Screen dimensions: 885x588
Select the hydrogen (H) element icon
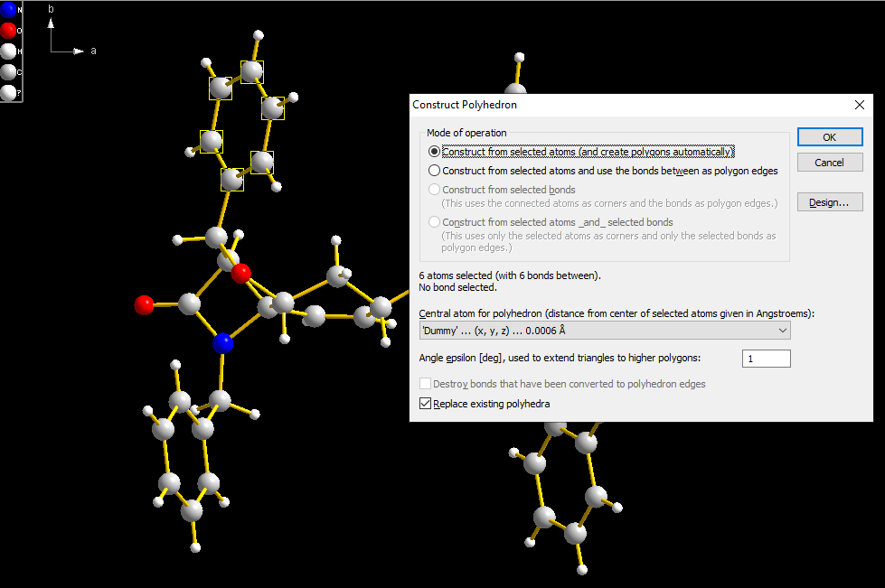coord(8,51)
